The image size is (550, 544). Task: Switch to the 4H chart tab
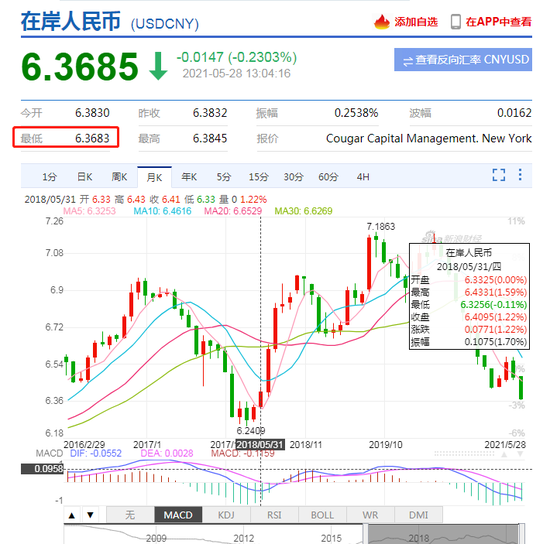(363, 177)
